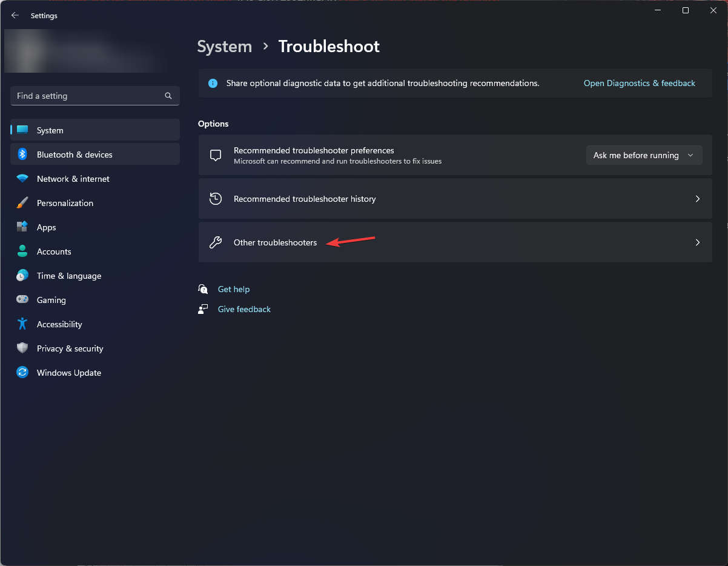Click the Network & internet globe icon

click(22, 178)
